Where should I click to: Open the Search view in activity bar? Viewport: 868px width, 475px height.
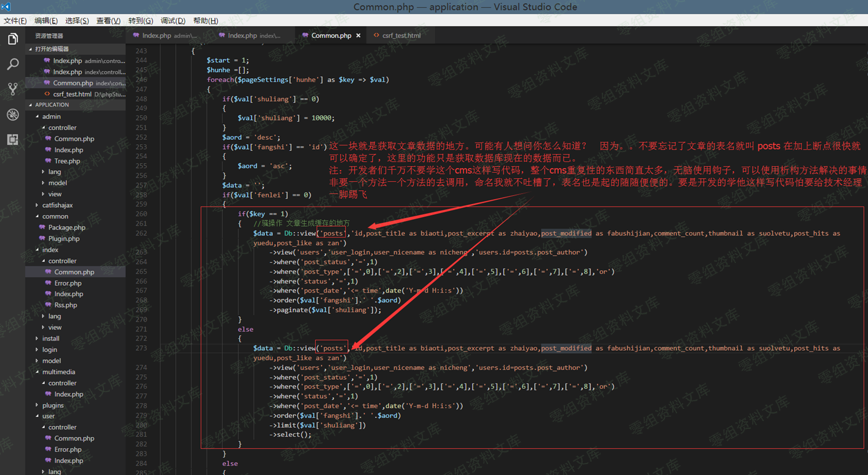pos(13,64)
